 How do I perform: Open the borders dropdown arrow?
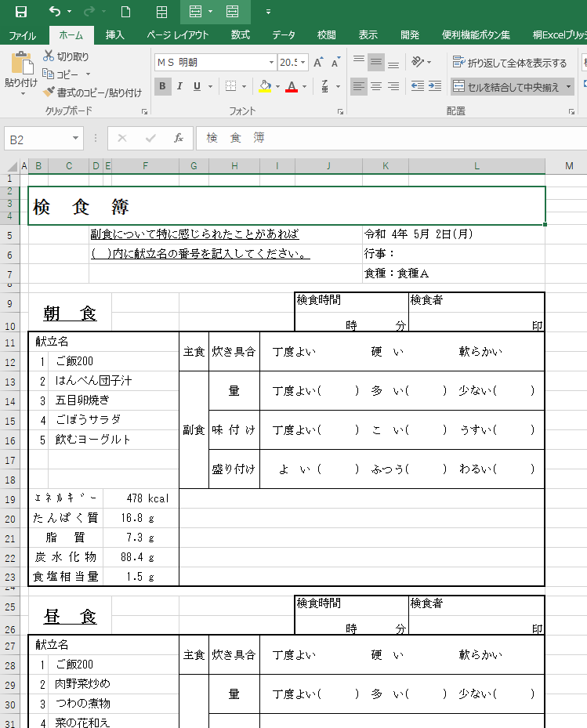coord(244,86)
